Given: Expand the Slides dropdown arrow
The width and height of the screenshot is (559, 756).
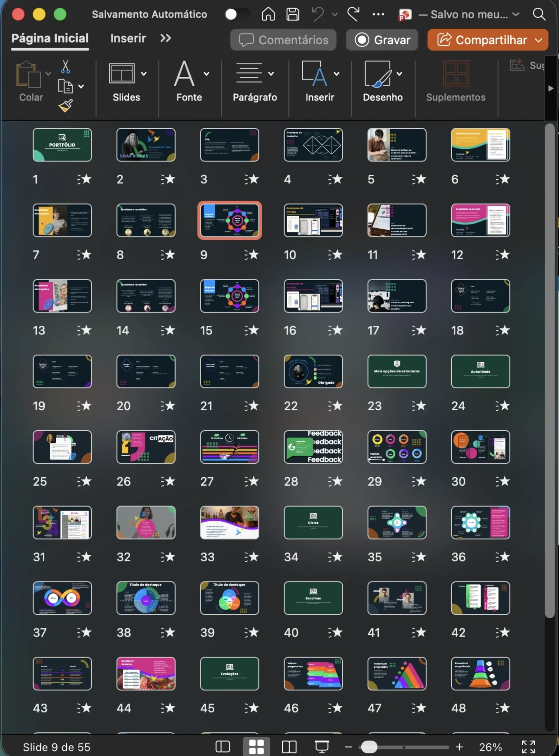Looking at the screenshot, I should [x=143, y=74].
